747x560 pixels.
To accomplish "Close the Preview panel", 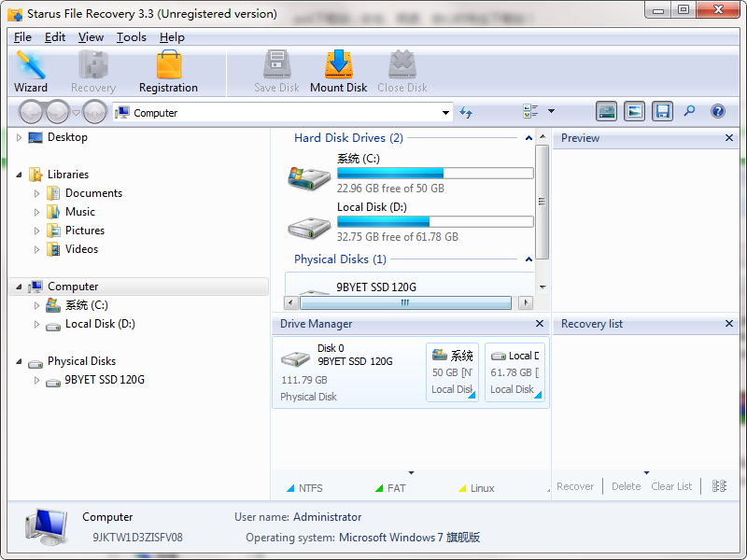I will [729, 137].
